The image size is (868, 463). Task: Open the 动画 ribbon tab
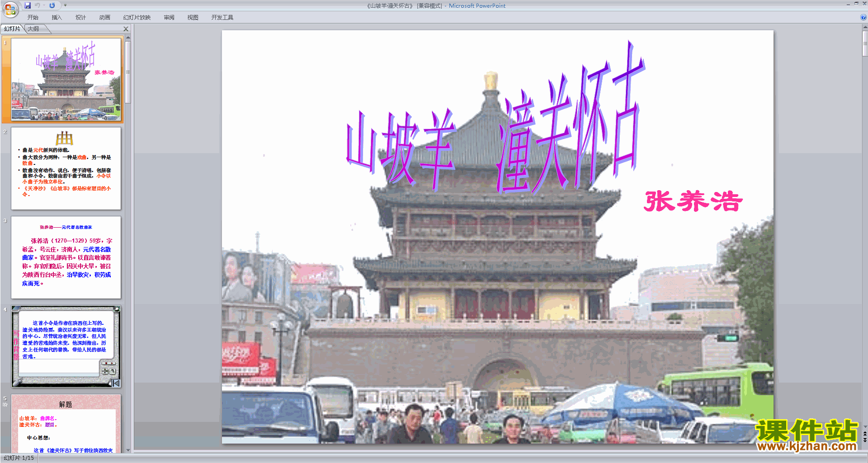(104, 18)
